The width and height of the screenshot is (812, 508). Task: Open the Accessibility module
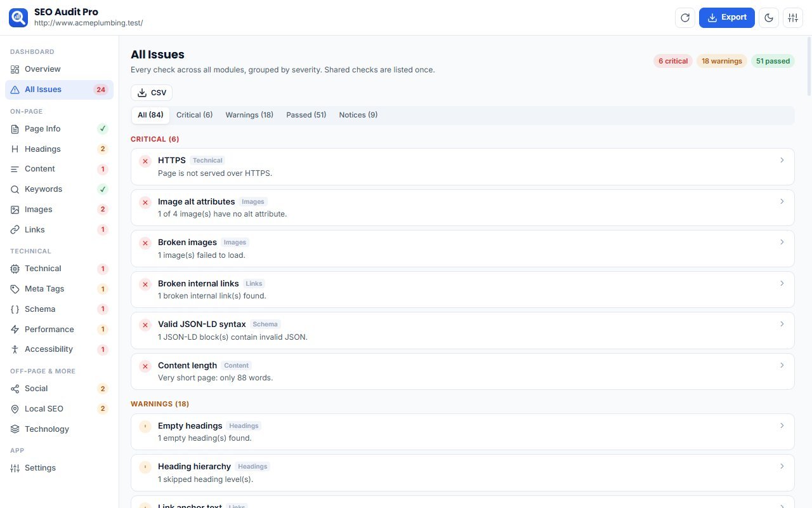[x=59, y=349]
